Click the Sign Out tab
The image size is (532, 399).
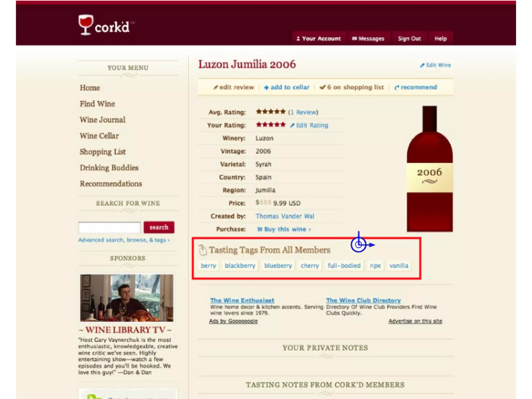(x=409, y=38)
